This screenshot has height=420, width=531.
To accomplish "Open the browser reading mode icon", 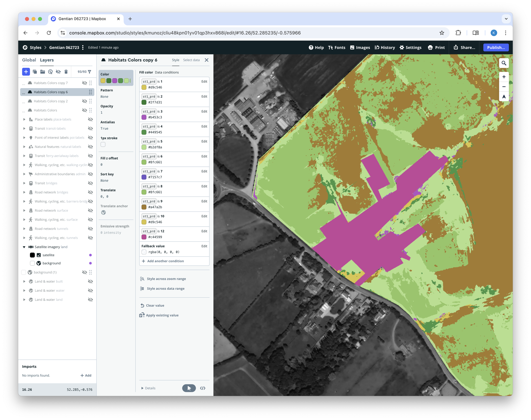I will coord(475,33).
